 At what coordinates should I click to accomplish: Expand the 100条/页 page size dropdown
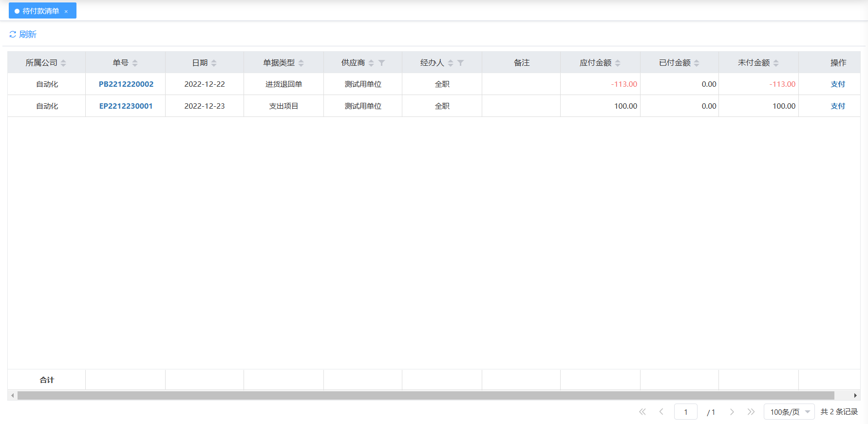[789, 412]
